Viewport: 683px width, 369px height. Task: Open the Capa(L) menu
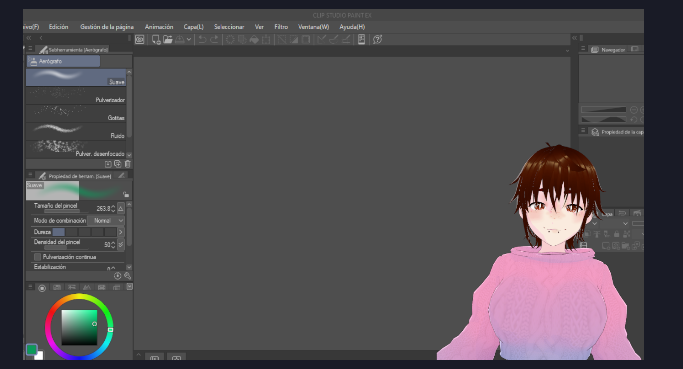[x=193, y=27]
